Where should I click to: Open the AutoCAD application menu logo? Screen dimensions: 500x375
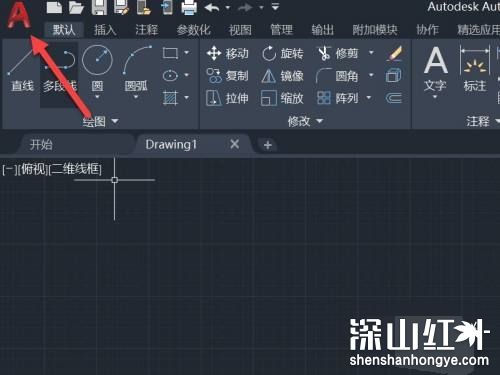click(18, 15)
